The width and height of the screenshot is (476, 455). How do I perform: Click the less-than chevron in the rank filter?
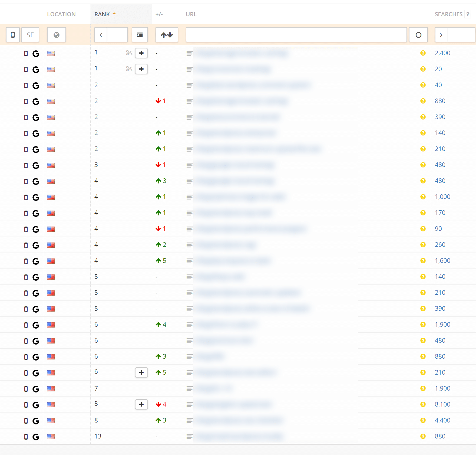tap(101, 35)
